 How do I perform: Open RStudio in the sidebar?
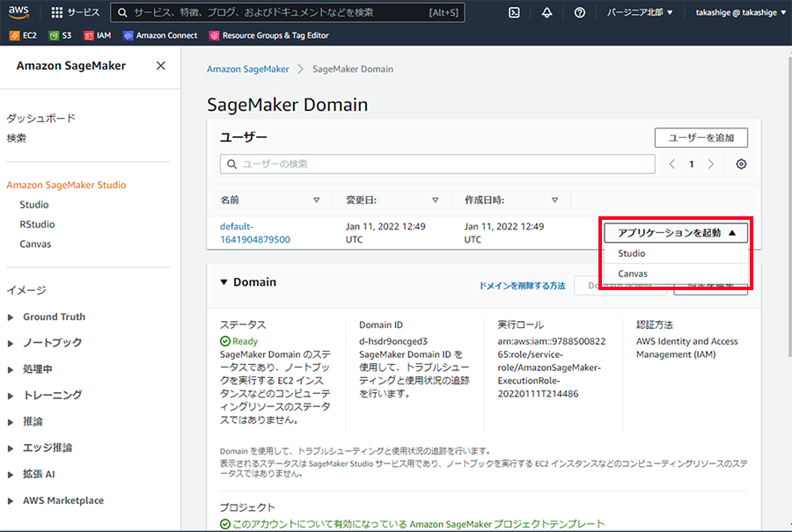click(37, 224)
